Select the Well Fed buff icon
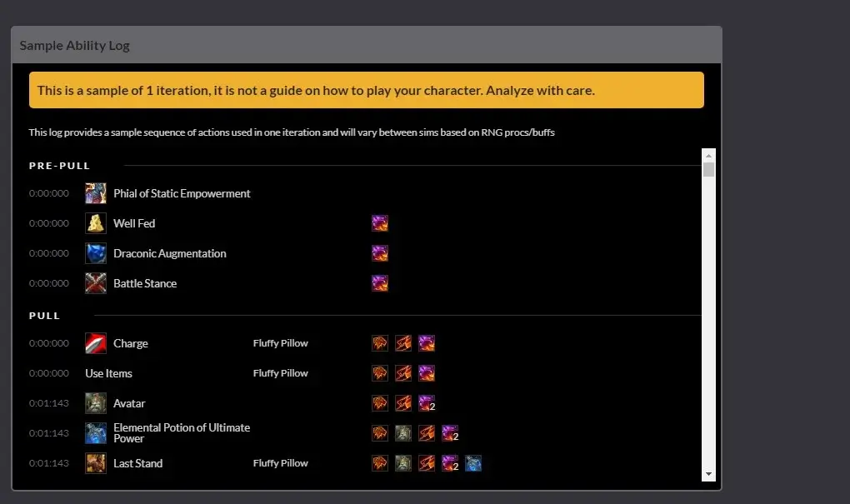 (x=95, y=222)
